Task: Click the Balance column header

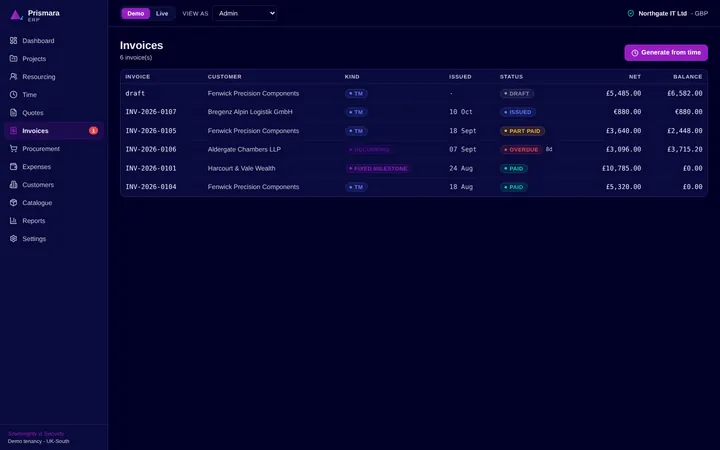Action: click(x=687, y=77)
